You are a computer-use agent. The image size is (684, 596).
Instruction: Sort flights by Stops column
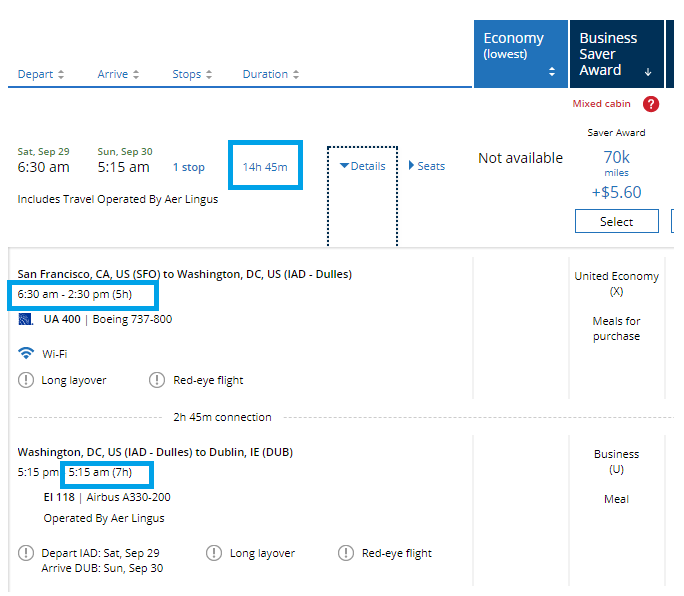click(192, 74)
